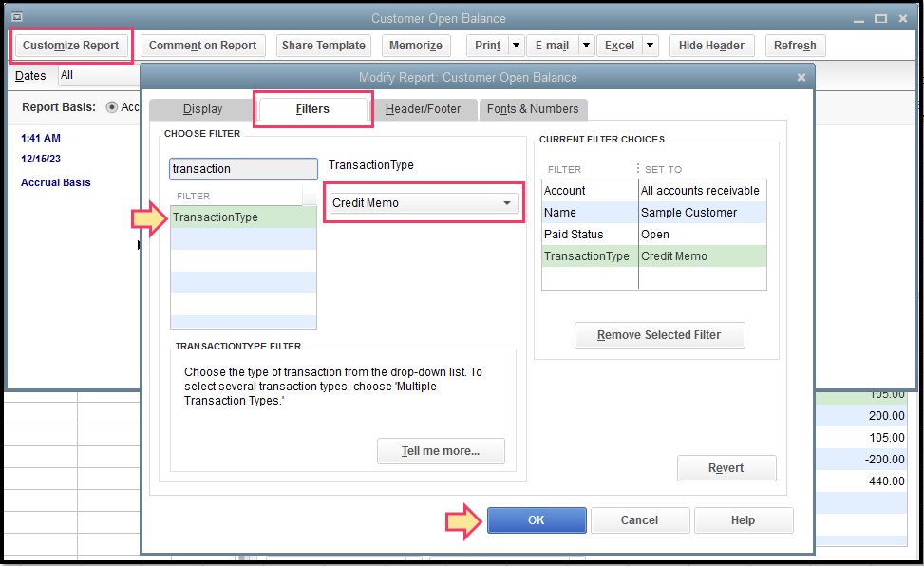
Task: Select the Accrual report basis radio button
Action: coord(112,107)
